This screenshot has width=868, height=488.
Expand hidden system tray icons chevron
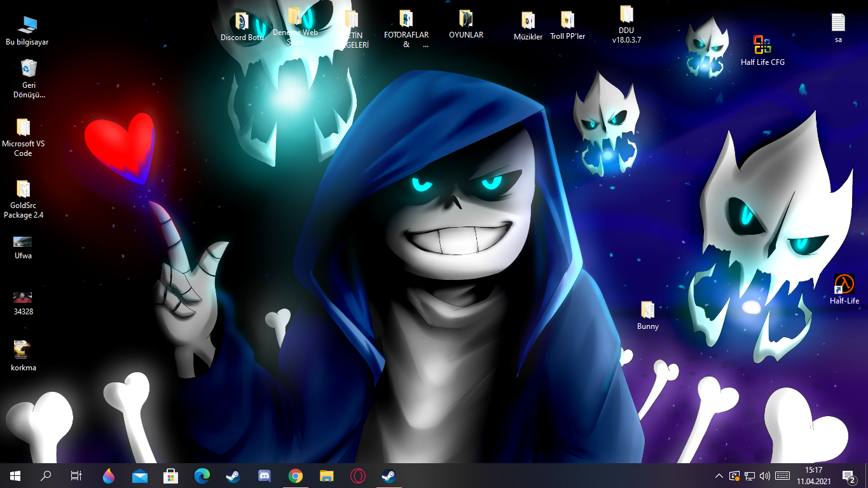point(719,475)
